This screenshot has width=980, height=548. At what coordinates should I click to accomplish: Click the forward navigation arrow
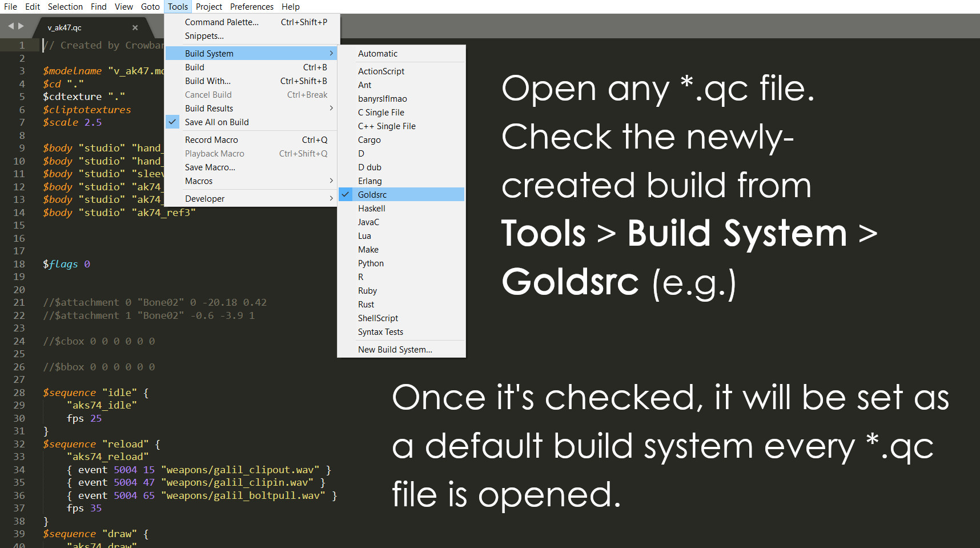click(x=21, y=26)
